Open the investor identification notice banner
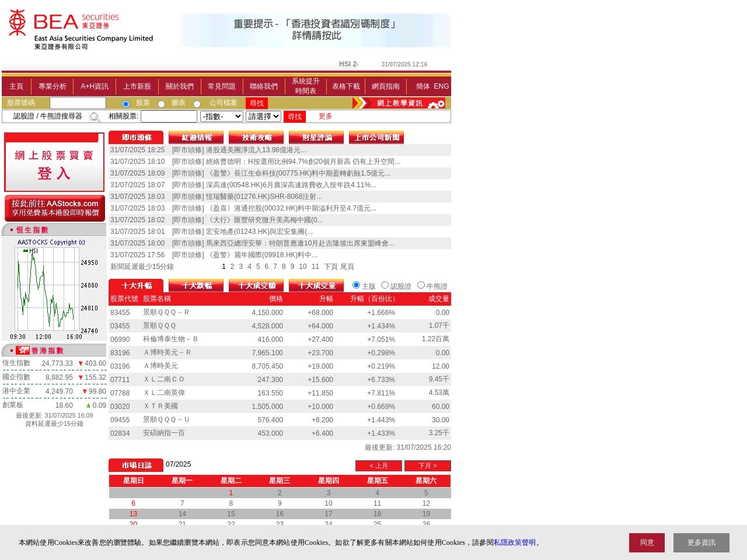Viewport: 747px width, 560px height. [x=315, y=30]
